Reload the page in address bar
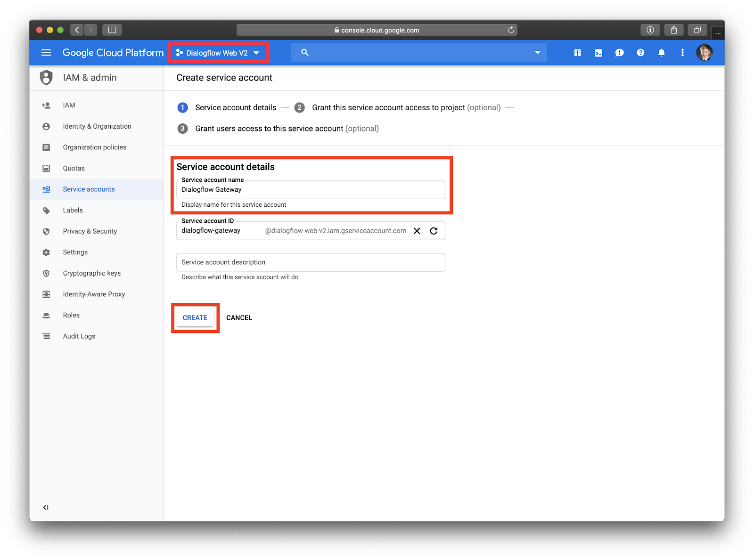 point(511,30)
